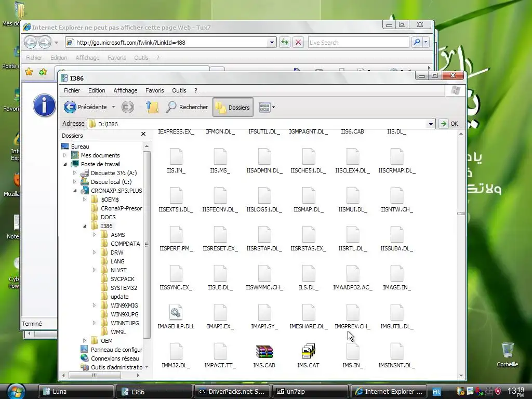Open Précédente history dropdown arrow
The width and height of the screenshot is (532, 399).
click(113, 107)
